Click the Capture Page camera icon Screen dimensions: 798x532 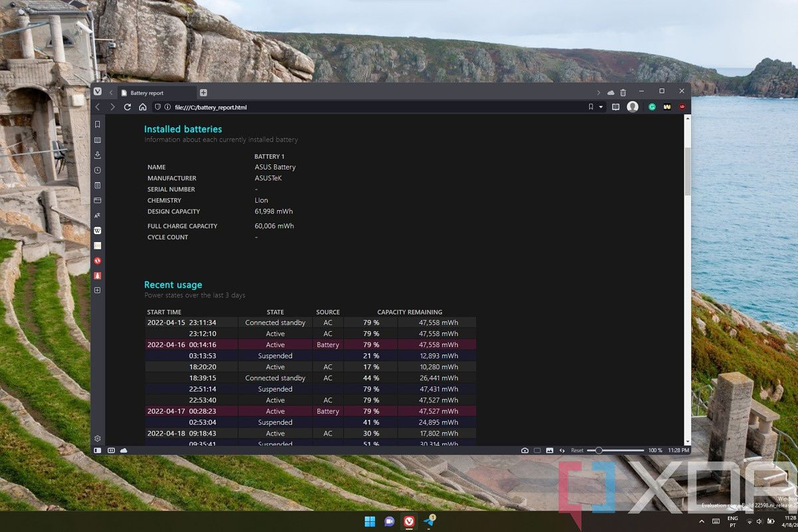[525, 450]
